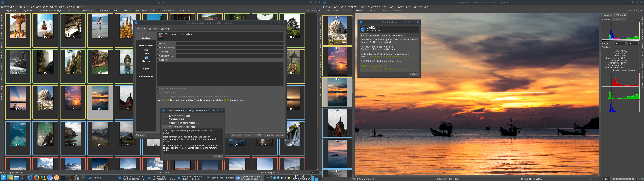
Task: Open Authors tab in About digiKam
Action: click(386, 35)
